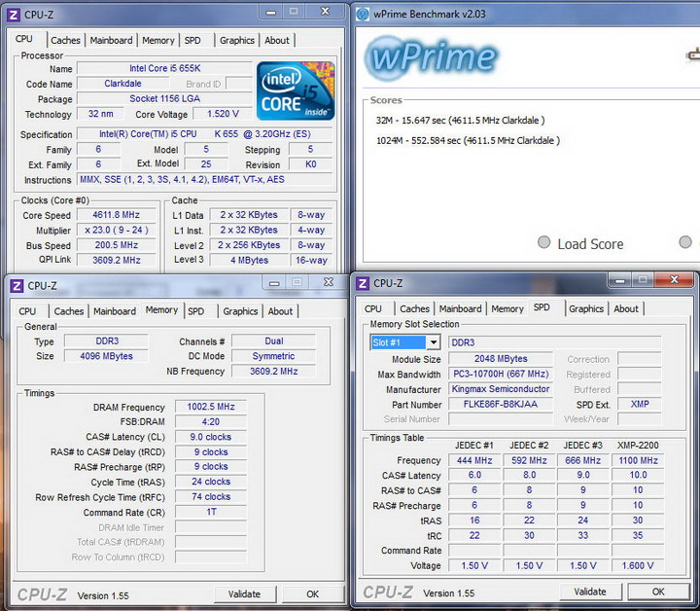Open Mainboard tab in the Memory CPU-Z window
The height and width of the screenshot is (611, 700).
click(x=115, y=311)
